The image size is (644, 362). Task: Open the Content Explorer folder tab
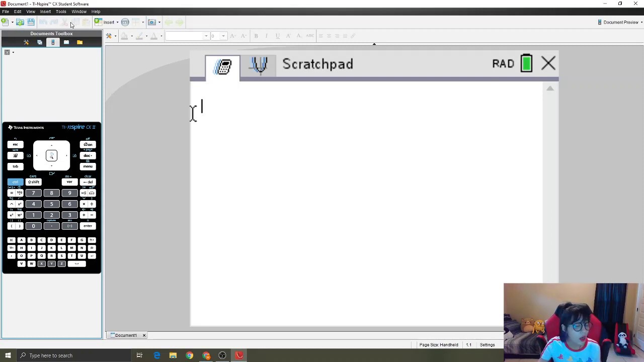(79, 42)
